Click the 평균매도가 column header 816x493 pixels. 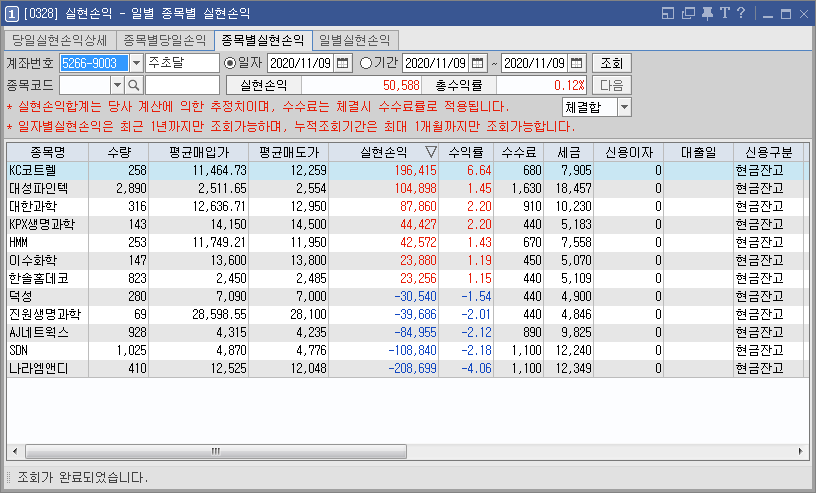click(289, 153)
